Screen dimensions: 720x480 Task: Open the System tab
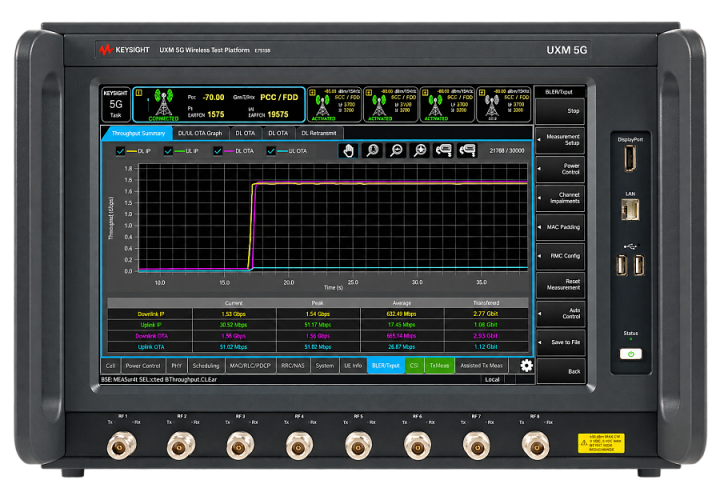325,366
